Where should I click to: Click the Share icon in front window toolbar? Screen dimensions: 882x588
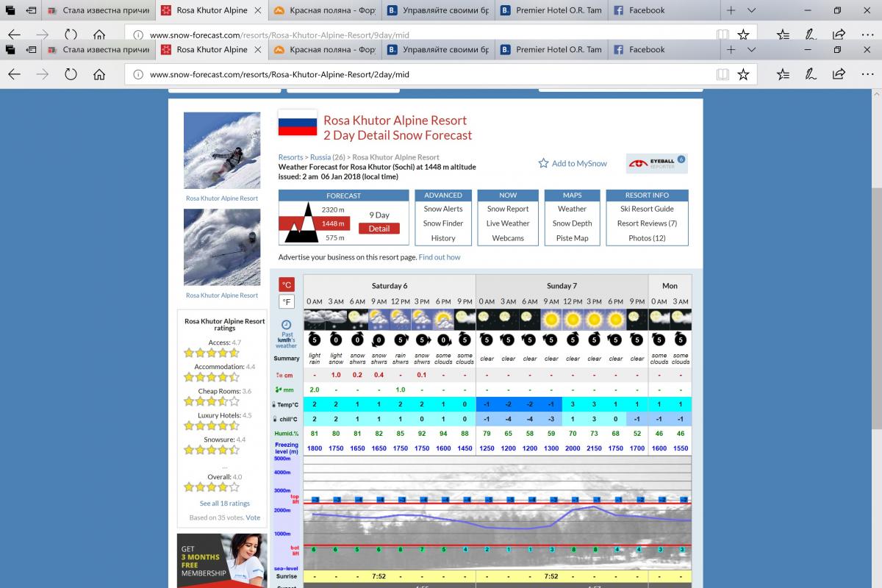[x=839, y=74]
